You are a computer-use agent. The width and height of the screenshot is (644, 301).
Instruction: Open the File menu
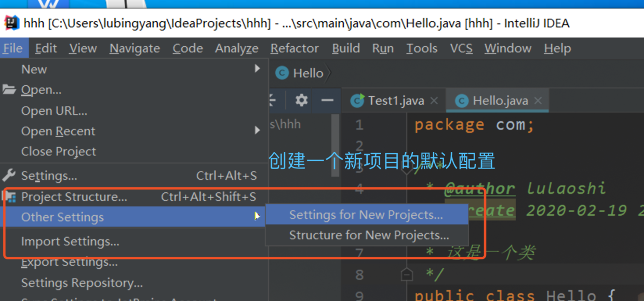tap(12, 48)
